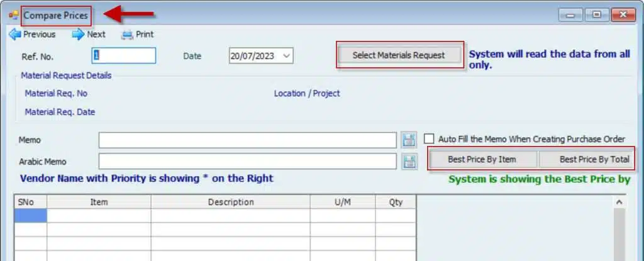
Task: Maximize the Compare Prices window
Action: pos(596,14)
